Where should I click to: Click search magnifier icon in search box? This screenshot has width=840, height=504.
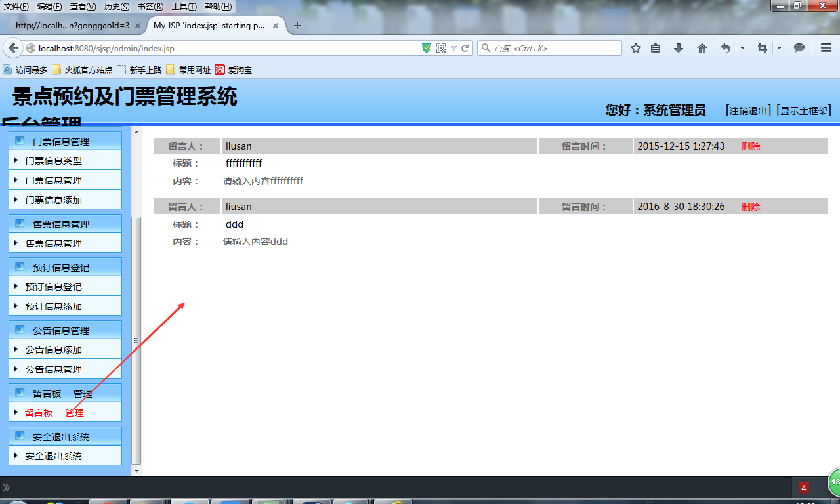coord(486,48)
